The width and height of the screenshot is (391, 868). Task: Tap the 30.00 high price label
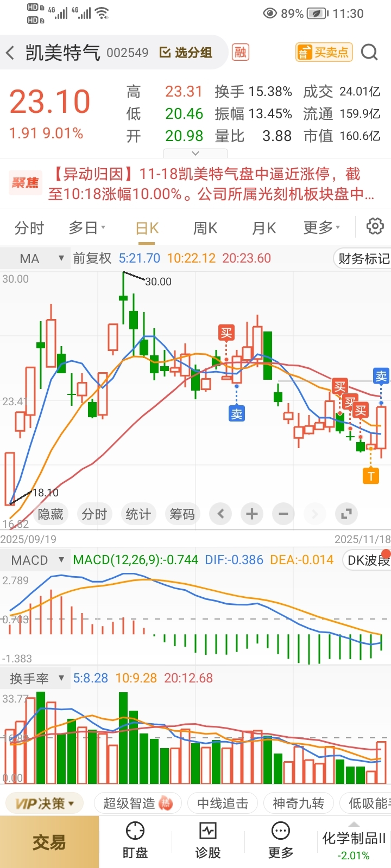(x=158, y=282)
